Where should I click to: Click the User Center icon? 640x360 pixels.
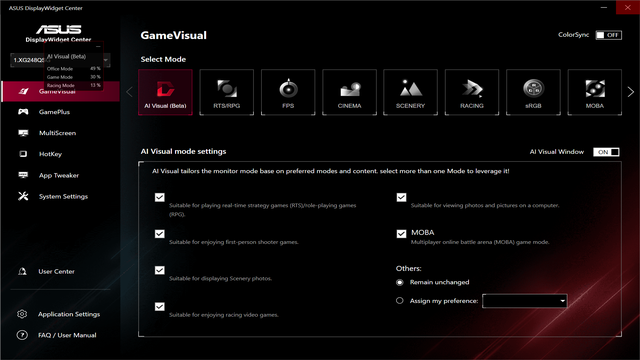point(22,271)
